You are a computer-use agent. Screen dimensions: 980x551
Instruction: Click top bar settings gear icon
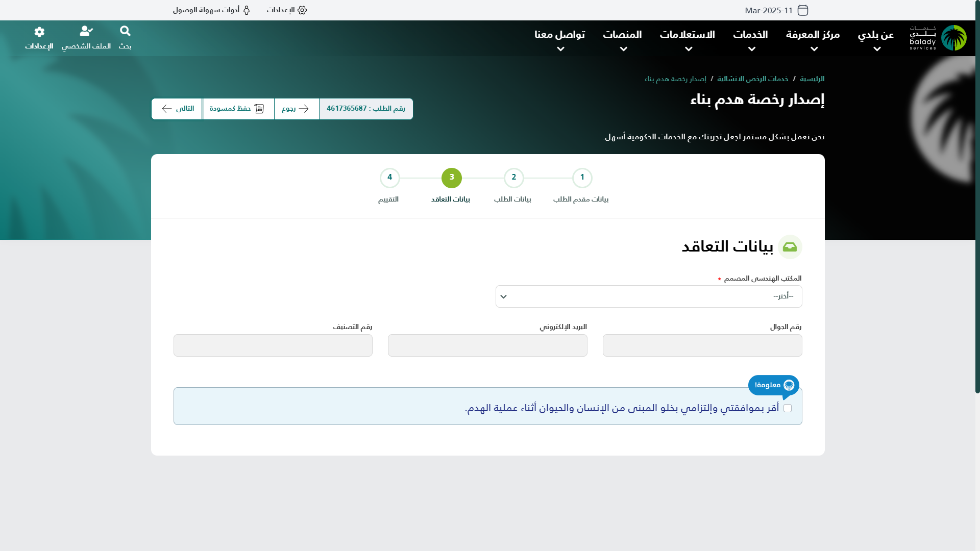(302, 10)
